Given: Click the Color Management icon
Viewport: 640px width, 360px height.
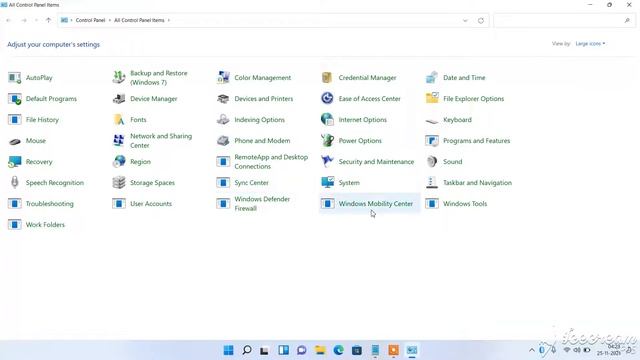Looking at the screenshot, I should (223, 78).
